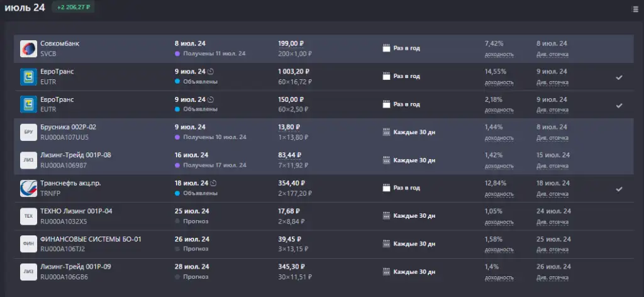Viewport: 644px width, 297px height.
Task: Toggle the checkmark in ЕвроТранс 14,55% row
Action: [x=619, y=77]
